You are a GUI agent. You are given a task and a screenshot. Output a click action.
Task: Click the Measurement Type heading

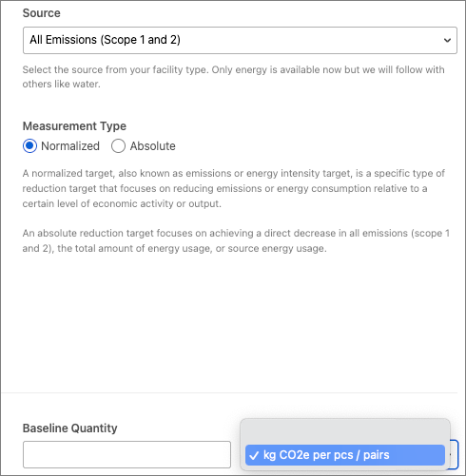[x=74, y=126]
